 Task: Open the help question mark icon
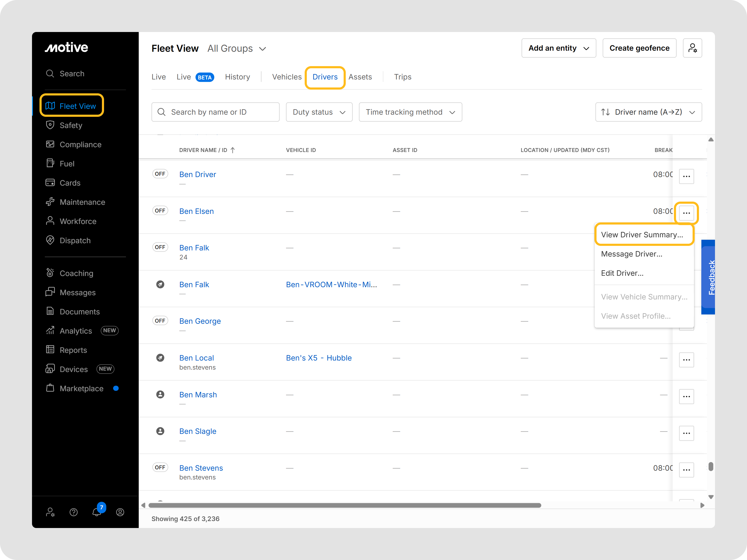click(x=73, y=512)
